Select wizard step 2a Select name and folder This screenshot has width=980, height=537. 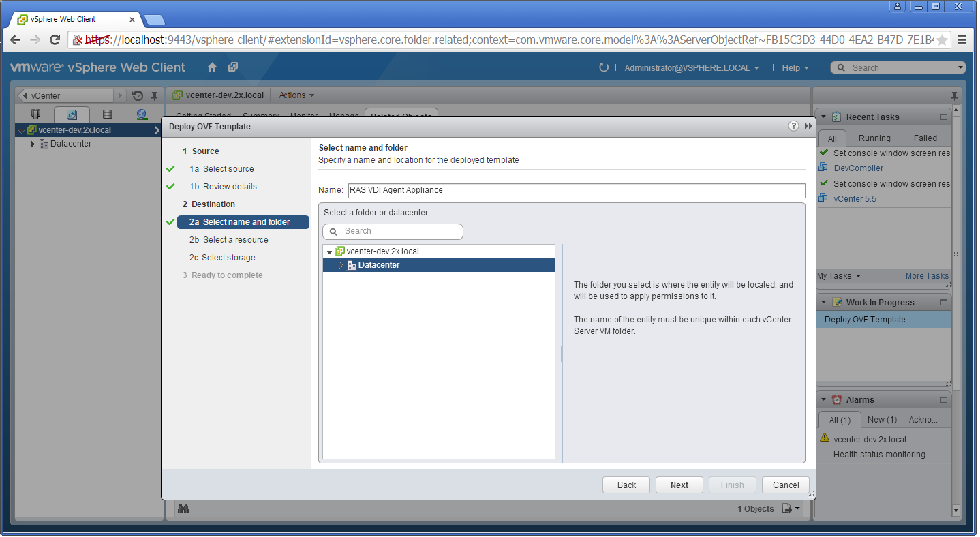click(x=243, y=222)
